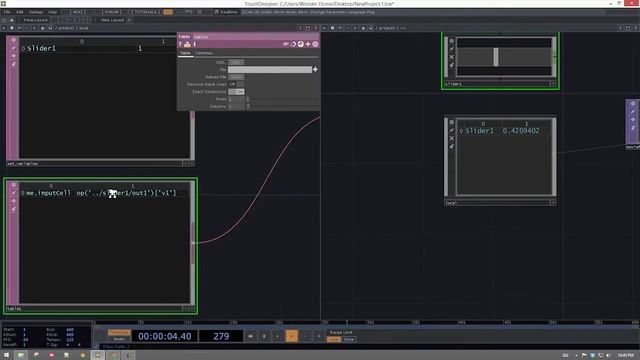Set Range Limit to Once

click(x=349, y=339)
